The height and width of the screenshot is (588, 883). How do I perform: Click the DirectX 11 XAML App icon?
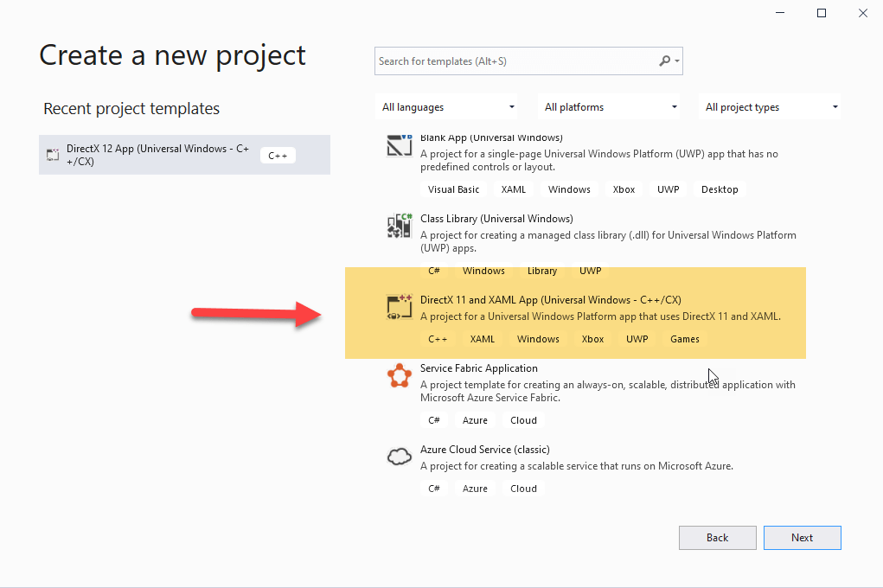(400, 308)
